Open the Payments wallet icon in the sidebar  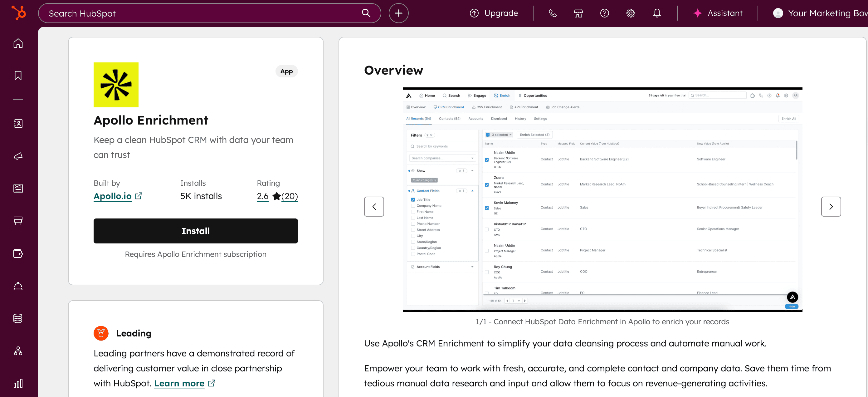pos(18,253)
